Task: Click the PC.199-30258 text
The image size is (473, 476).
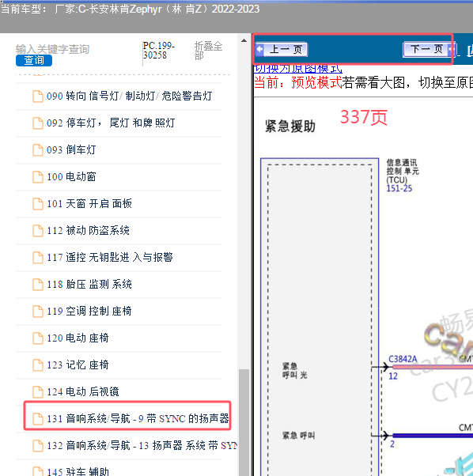Action: (158, 51)
